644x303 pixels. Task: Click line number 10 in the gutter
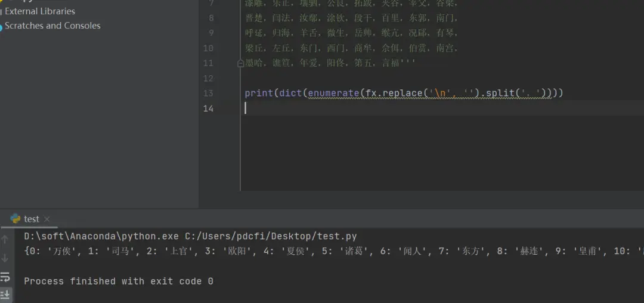pyautogui.click(x=208, y=48)
